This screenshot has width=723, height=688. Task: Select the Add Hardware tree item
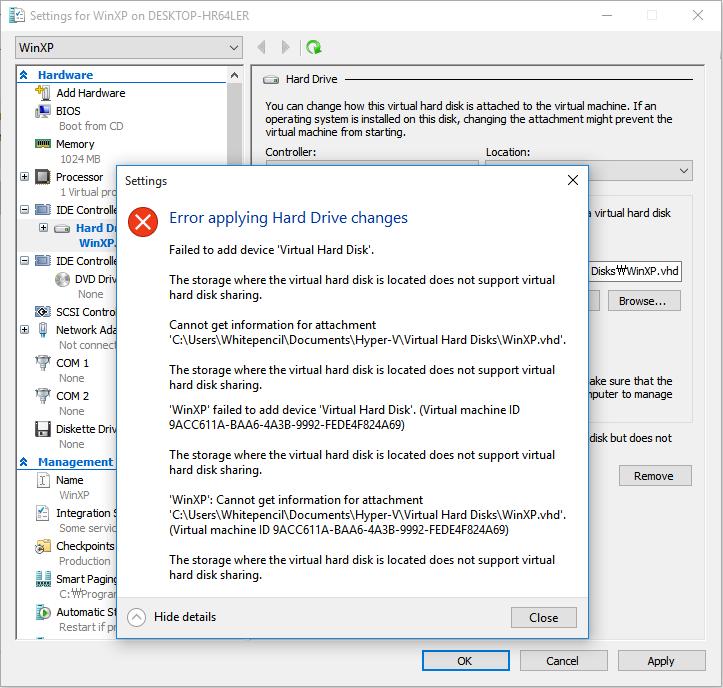(91, 93)
